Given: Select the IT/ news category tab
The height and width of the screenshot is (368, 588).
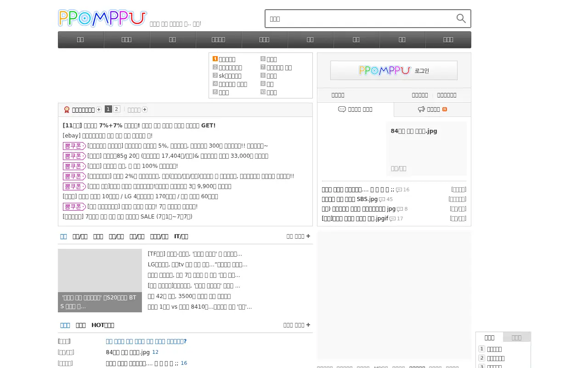Looking at the screenshot, I should (x=181, y=236).
